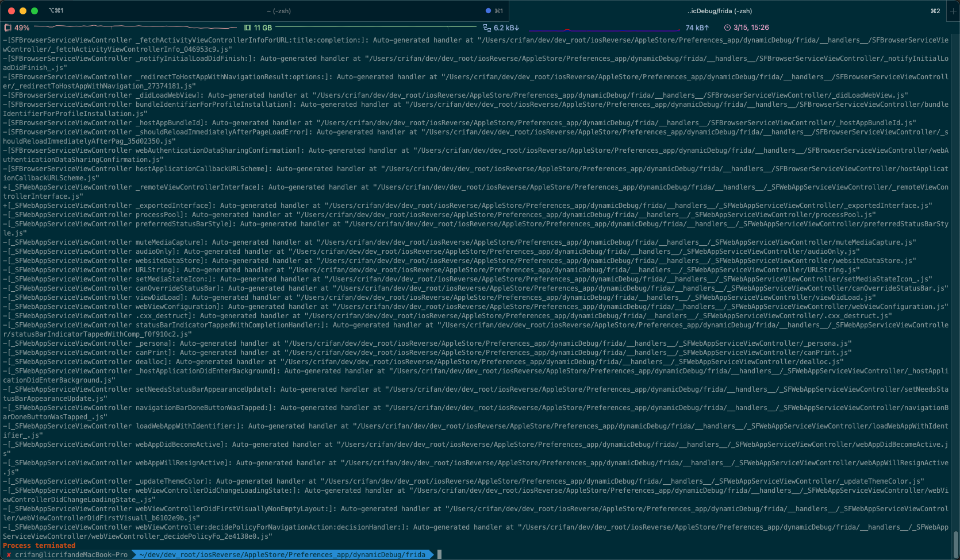The image size is (960, 560).
Task: Click the "webAppDidBecomeActive" handler output line
Action: (x=475, y=449)
